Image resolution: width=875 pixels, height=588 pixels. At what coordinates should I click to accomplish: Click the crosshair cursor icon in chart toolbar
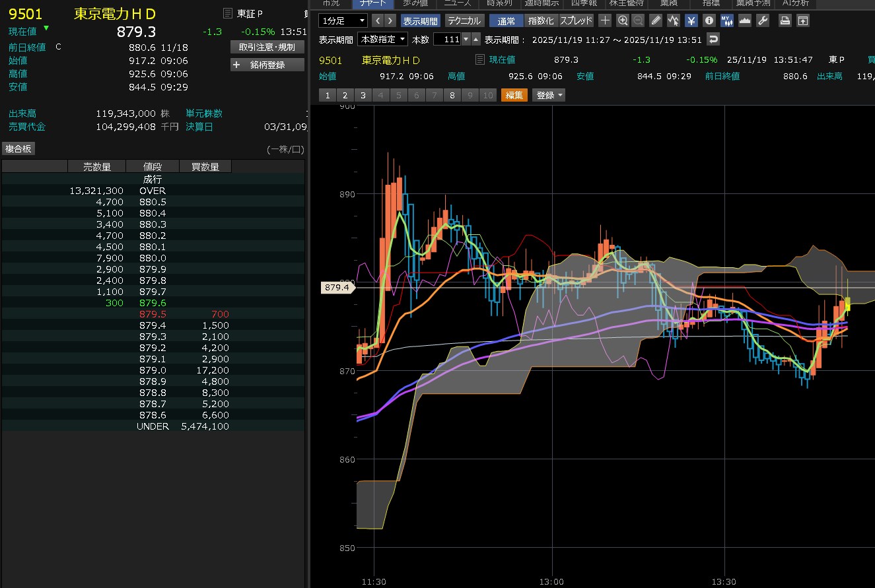(x=605, y=20)
